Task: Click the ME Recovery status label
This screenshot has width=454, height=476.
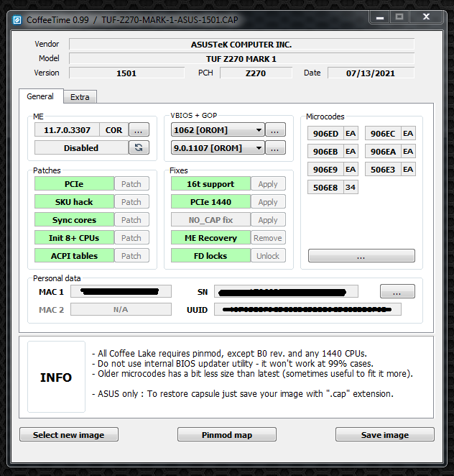Action: pos(210,238)
